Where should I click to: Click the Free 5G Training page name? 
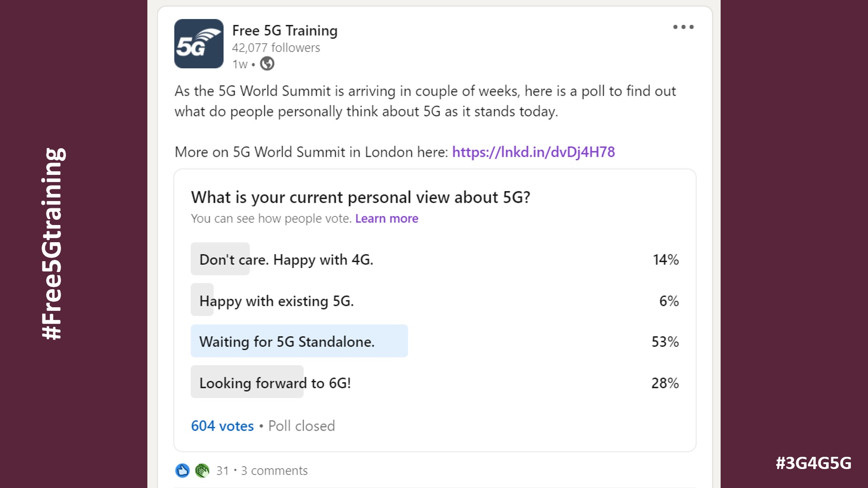pos(284,31)
